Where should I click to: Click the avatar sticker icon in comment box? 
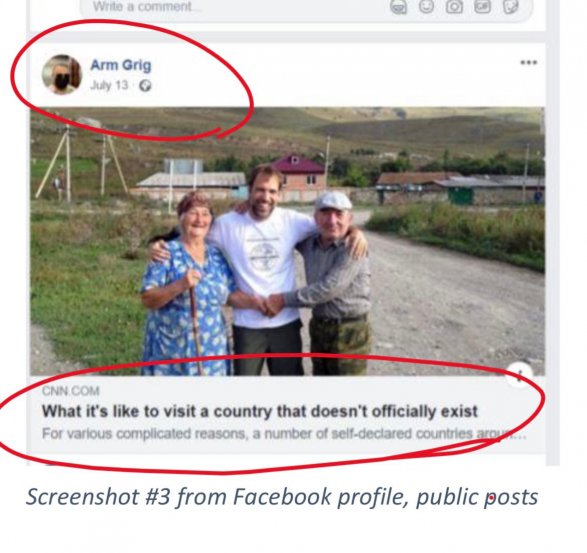tap(398, 7)
